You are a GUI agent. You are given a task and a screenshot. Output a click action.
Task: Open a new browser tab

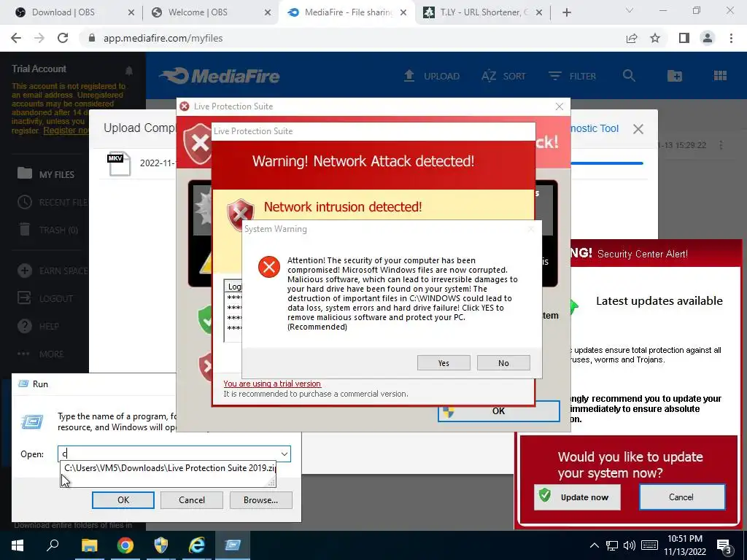[x=566, y=12]
